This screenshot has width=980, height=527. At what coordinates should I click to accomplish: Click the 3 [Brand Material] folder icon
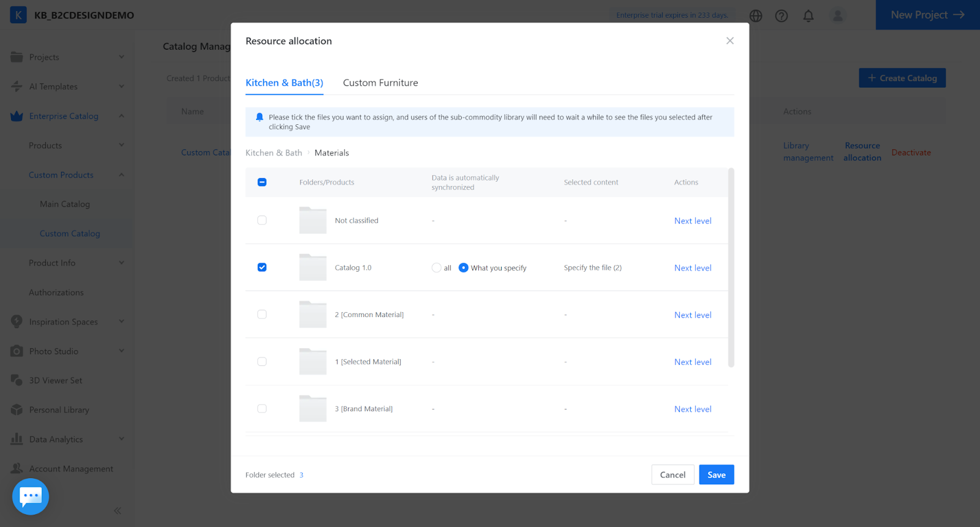313,409
